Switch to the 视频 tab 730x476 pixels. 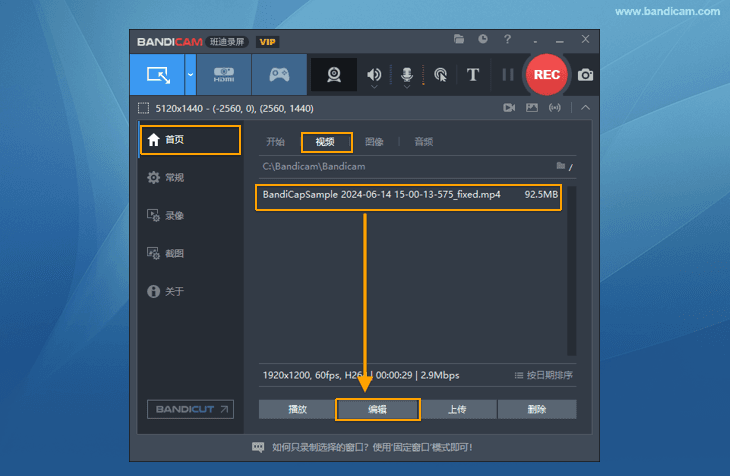pyautogui.click(x=326, y=142)
